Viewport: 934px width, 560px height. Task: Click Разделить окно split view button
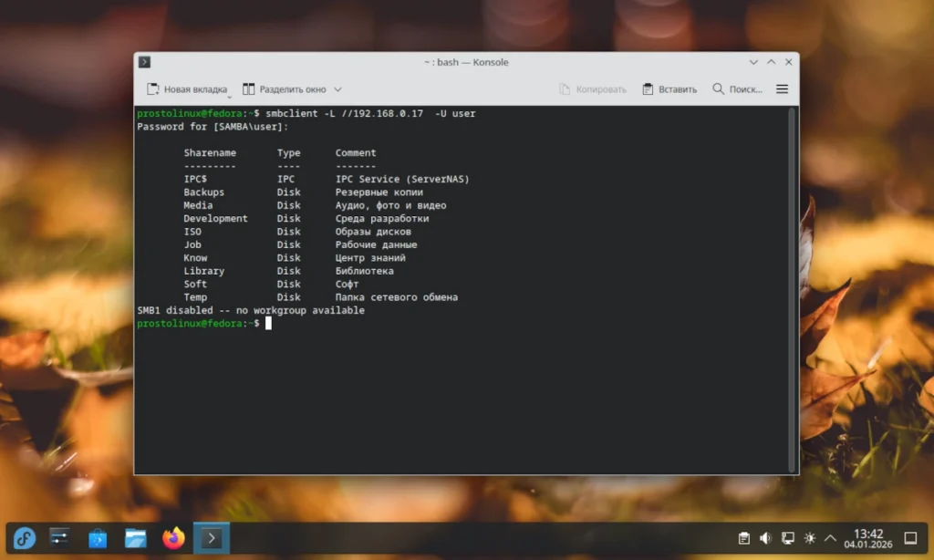[285, 89]
